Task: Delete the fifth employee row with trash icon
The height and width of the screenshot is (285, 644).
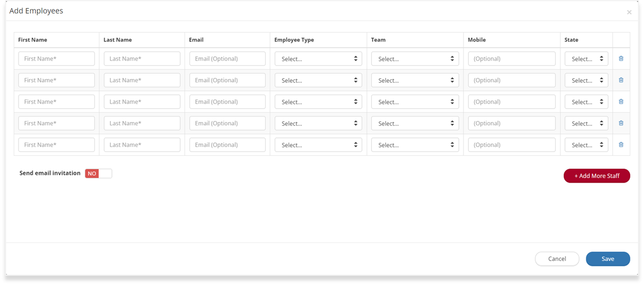Action: click(x=621, y=145)
